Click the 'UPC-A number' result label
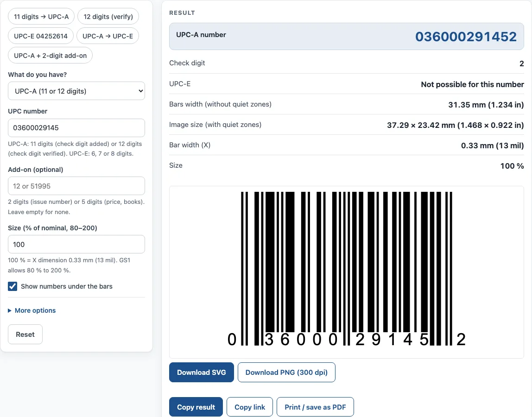Image resolution: width=532 pixels, height=417 pixels. (x=201, y=35)
